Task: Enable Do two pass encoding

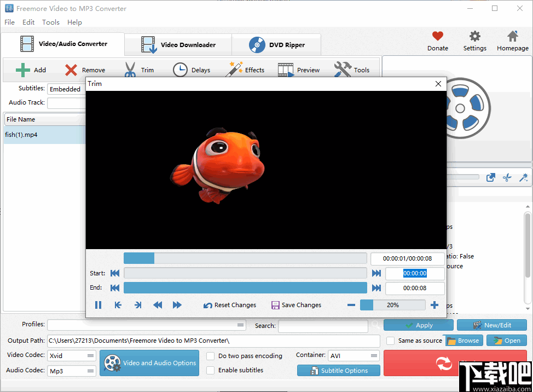Action: 211,356
